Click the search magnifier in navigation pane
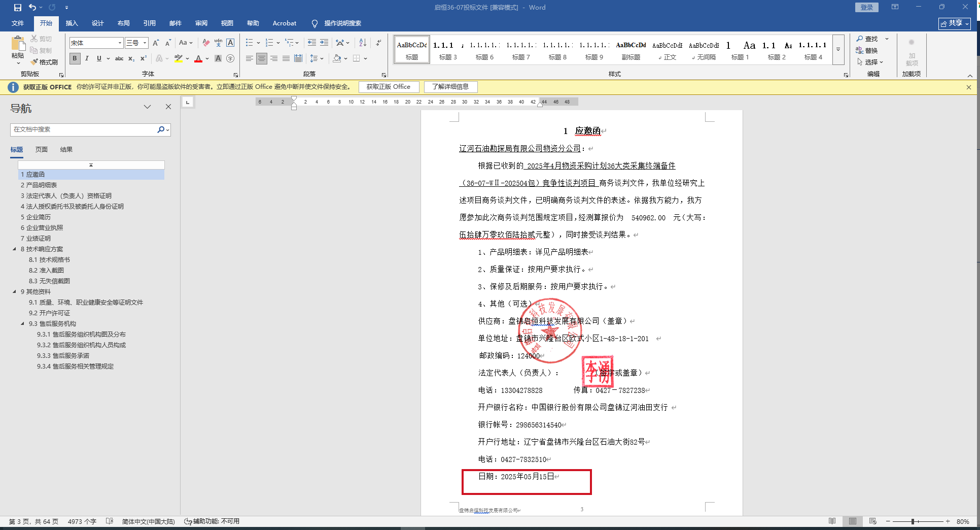 (x=161, y=130)
